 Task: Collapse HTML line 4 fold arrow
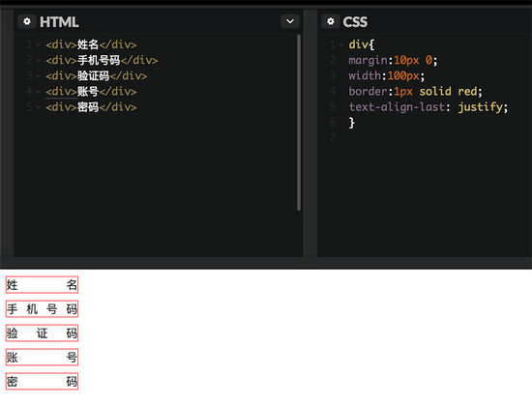coord(39,92)
